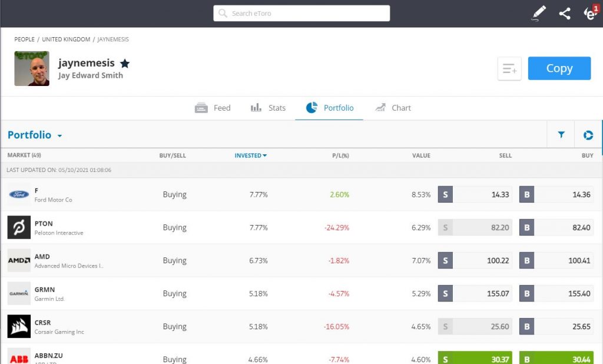
Task: Click the Last Updated On timestamp
Action: (59, 170)
